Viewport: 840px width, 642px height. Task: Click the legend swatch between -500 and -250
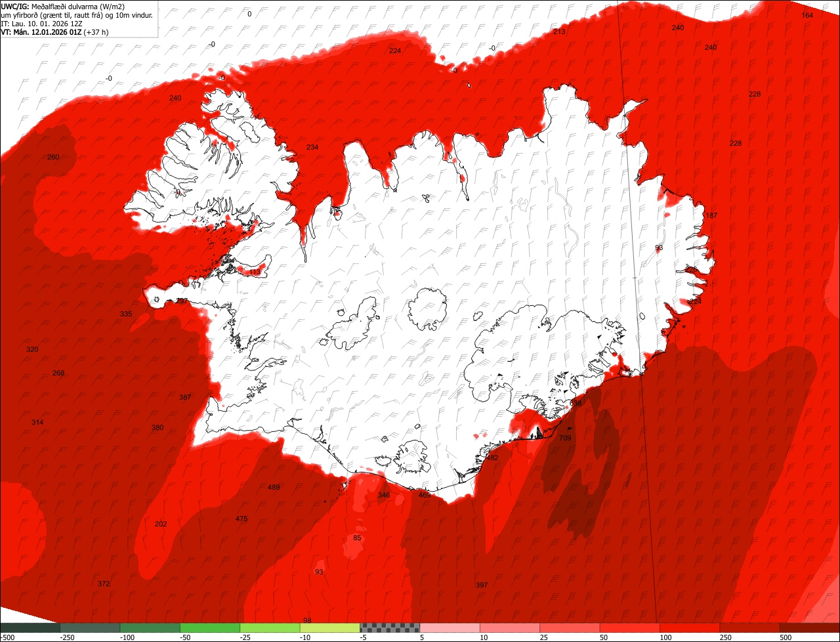click(30, 628)
